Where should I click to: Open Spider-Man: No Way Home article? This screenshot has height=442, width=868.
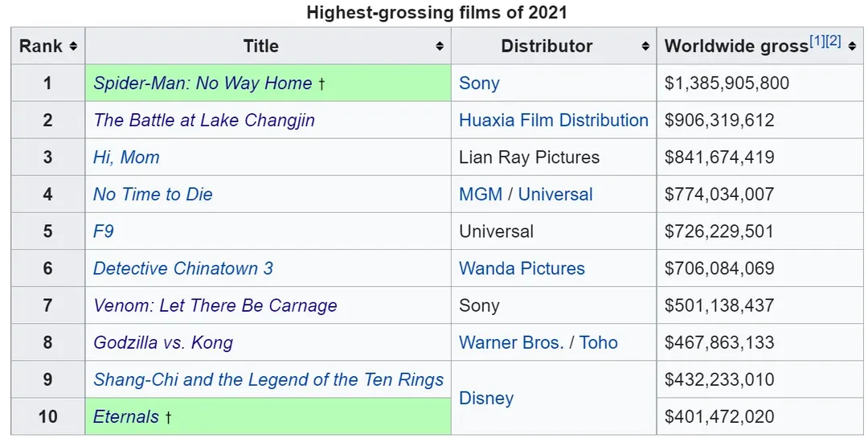[203, 83]
